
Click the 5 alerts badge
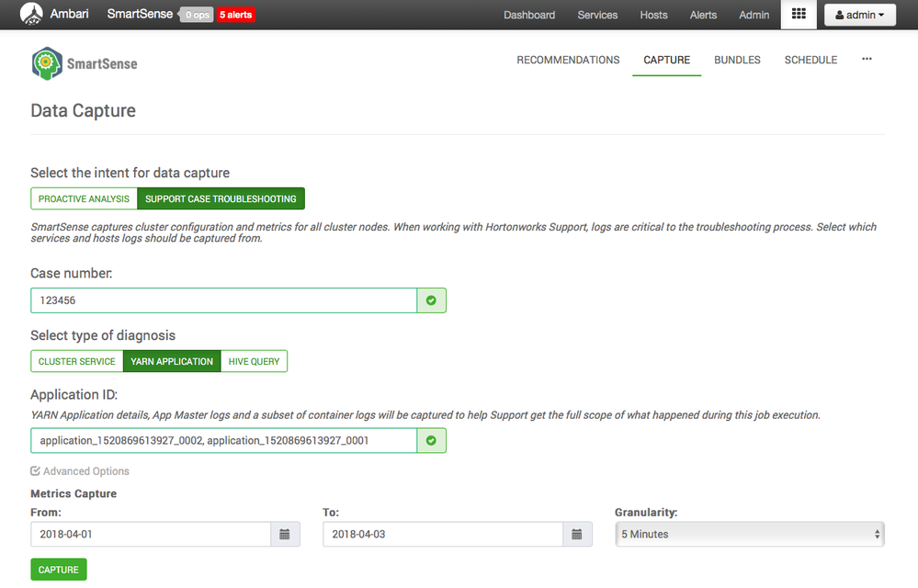pyautogui.click(x=236, y=15)
